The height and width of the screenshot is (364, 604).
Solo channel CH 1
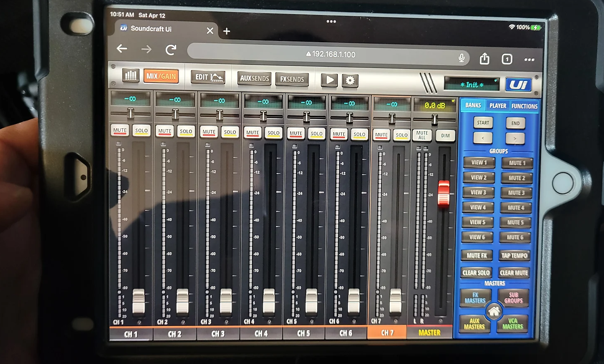[x=141, y=130]
